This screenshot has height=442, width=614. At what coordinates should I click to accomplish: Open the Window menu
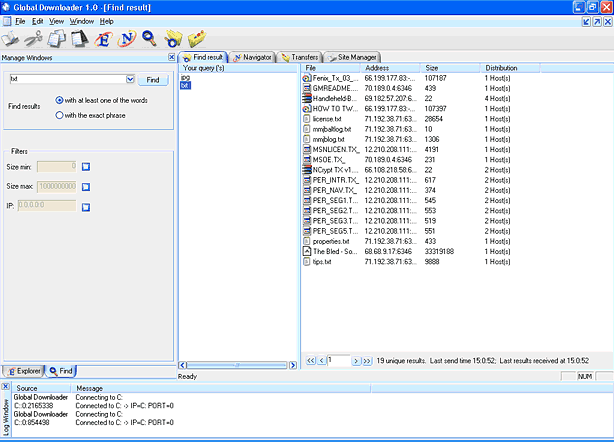tap(82, 21)
